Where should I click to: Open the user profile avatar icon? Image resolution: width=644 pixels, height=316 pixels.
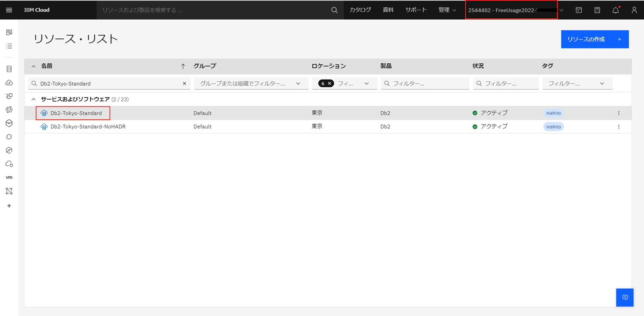click(634, 10)
